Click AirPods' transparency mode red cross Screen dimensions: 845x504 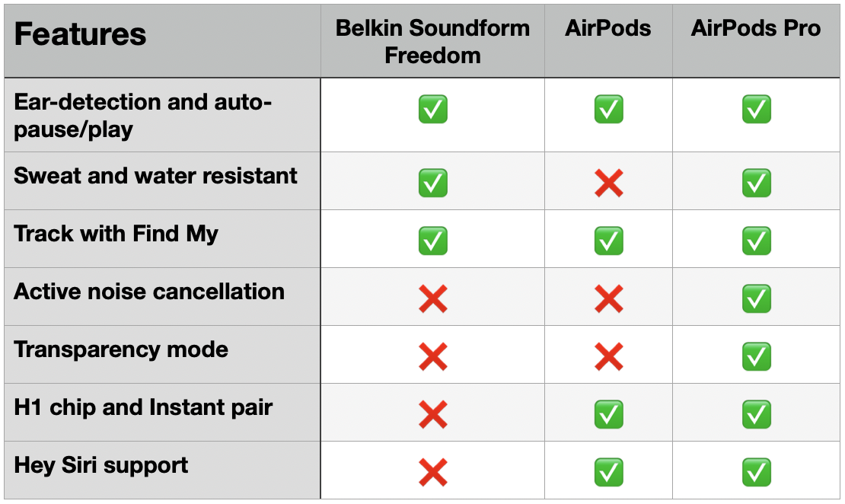608,356
